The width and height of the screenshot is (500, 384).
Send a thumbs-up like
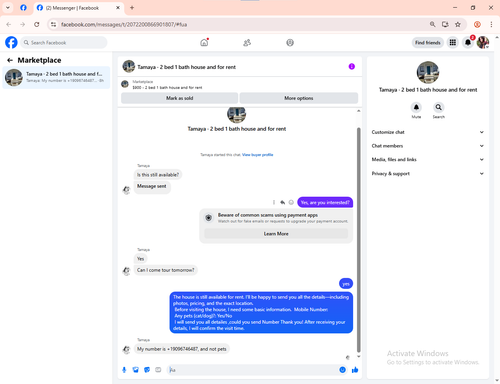(x=355, y=370)
